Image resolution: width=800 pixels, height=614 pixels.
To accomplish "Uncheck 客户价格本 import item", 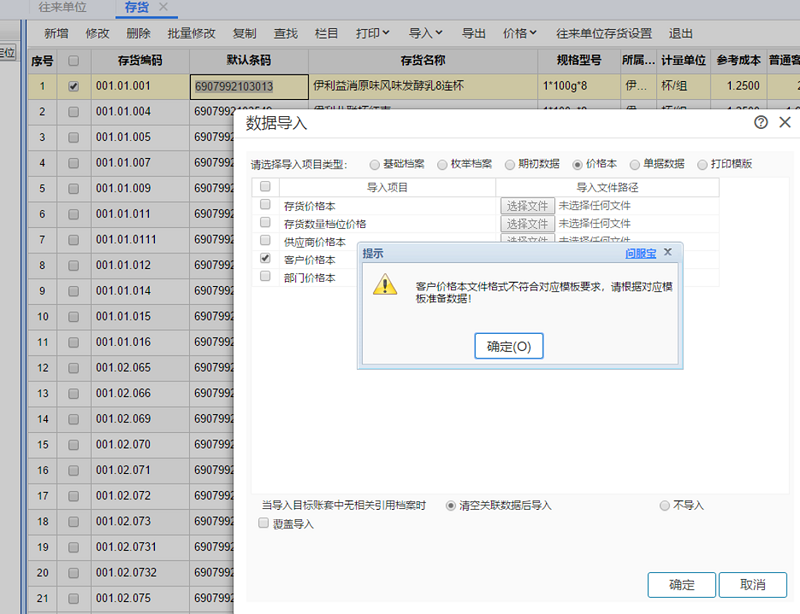I will click(265, 258).
